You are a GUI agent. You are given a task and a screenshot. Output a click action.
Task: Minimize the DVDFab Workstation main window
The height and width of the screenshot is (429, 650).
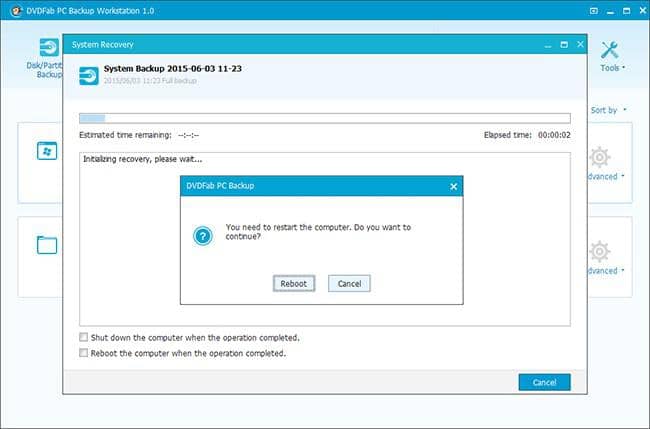coord(610,12)
